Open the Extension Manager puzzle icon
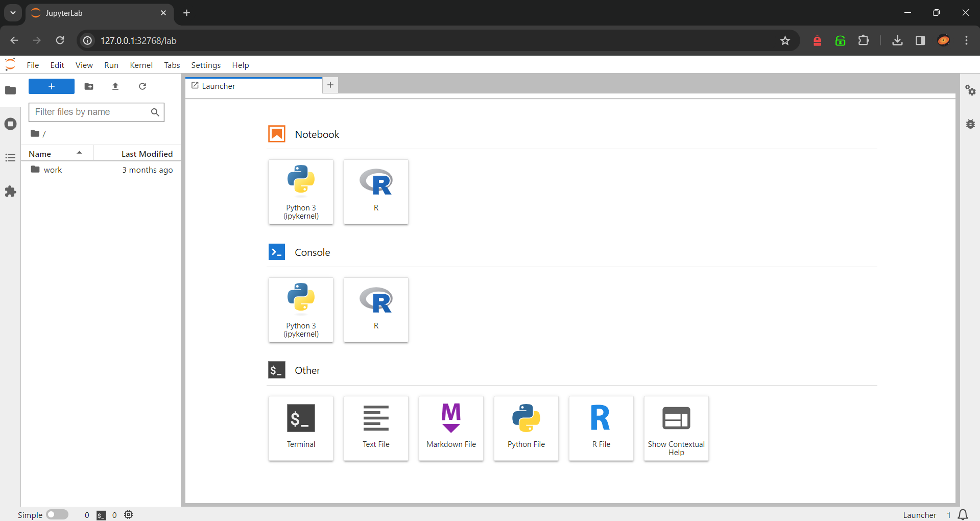Image resolution: width=980 pixels, height=521 pixels. coord(10,192)
